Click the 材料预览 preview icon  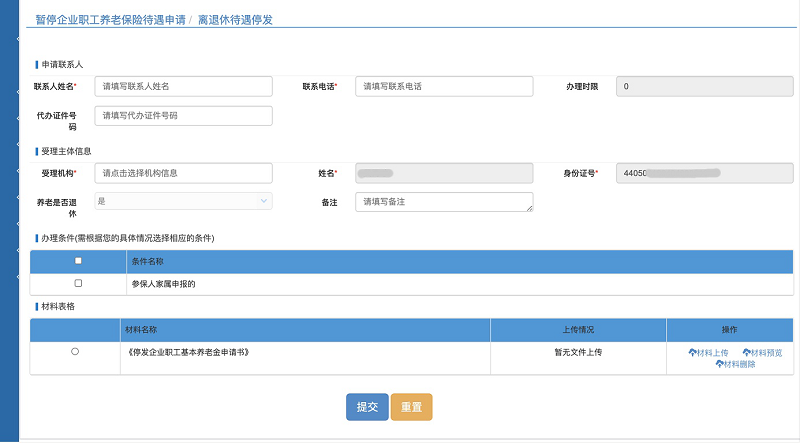tap(747, 353)
